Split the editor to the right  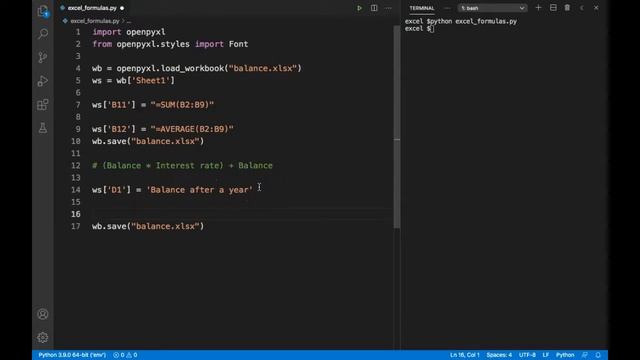click(x=374, y=8)
